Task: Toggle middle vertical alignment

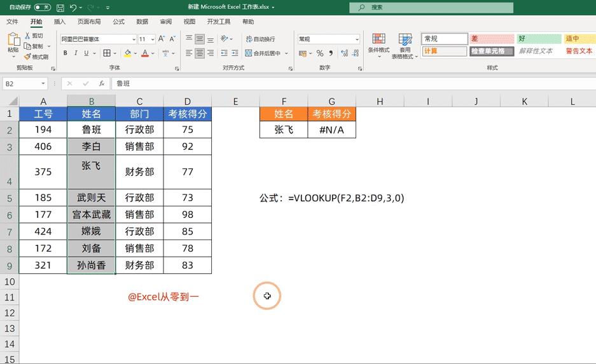Action: pyautogui.click(x=200, y=39)
